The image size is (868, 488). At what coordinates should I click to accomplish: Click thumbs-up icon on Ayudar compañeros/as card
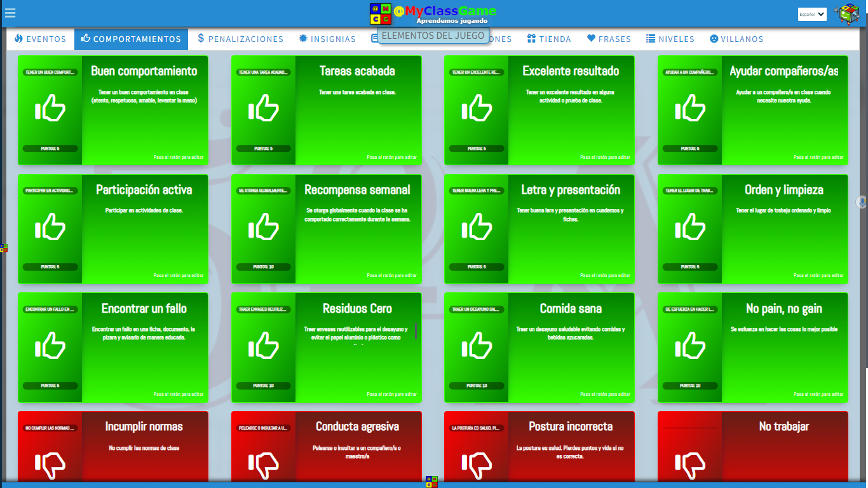(690, 108)
